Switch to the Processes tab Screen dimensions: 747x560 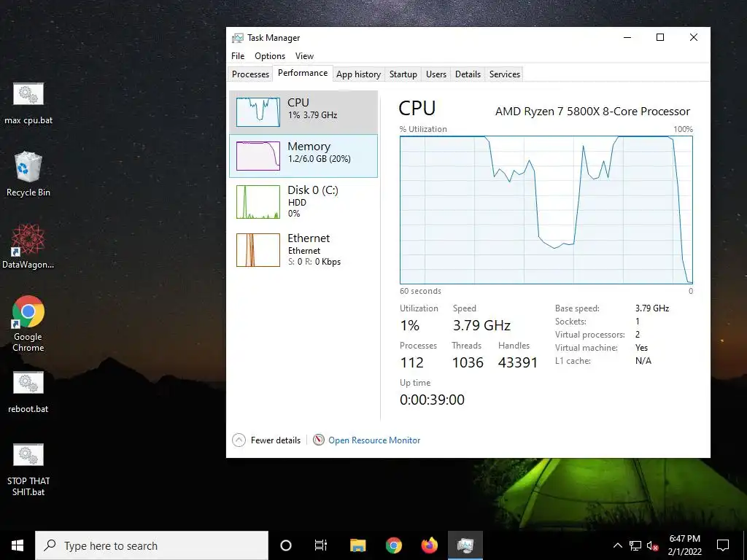[251, 74]
